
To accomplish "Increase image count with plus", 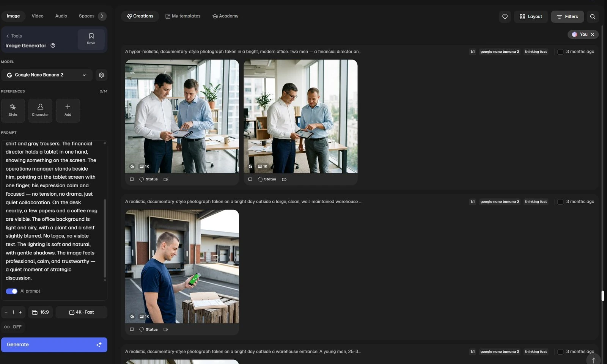I will (20, 312).
